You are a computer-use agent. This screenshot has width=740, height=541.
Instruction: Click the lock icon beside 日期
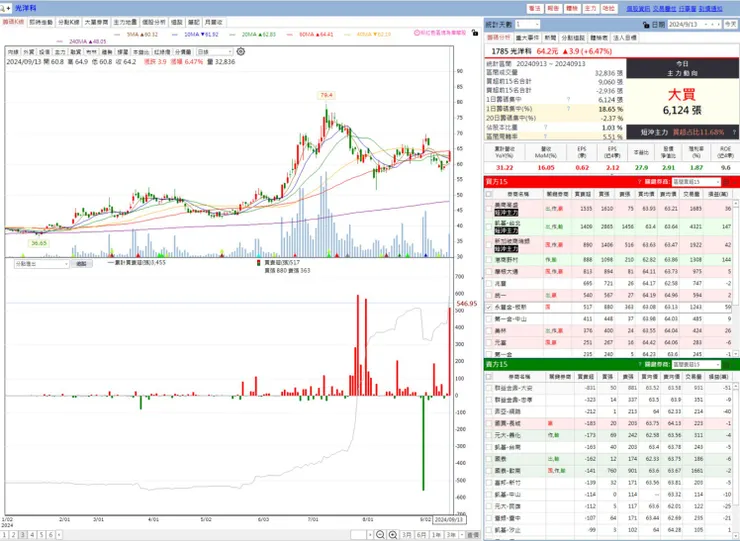[x=646, y=25]
